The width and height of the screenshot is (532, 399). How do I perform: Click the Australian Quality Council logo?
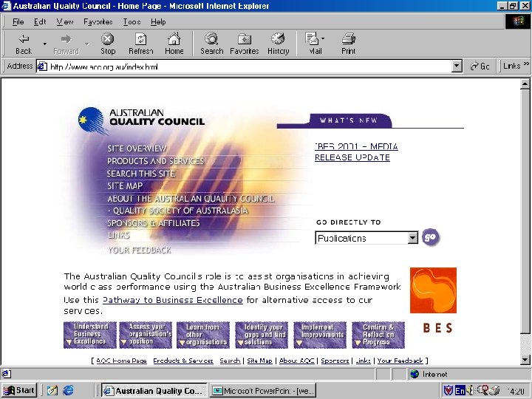pyautogui.click(x=141, y=120)
